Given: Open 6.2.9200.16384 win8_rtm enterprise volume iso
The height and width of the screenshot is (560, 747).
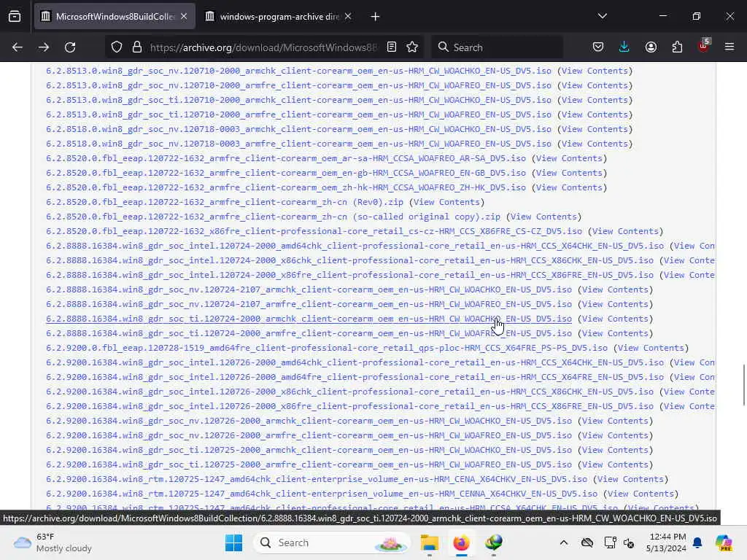Looking at the screenshot, I should (317, 480).
